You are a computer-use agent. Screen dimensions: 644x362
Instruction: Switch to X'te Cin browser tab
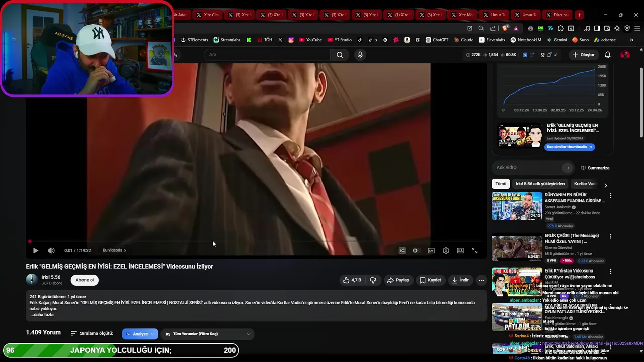207,15
